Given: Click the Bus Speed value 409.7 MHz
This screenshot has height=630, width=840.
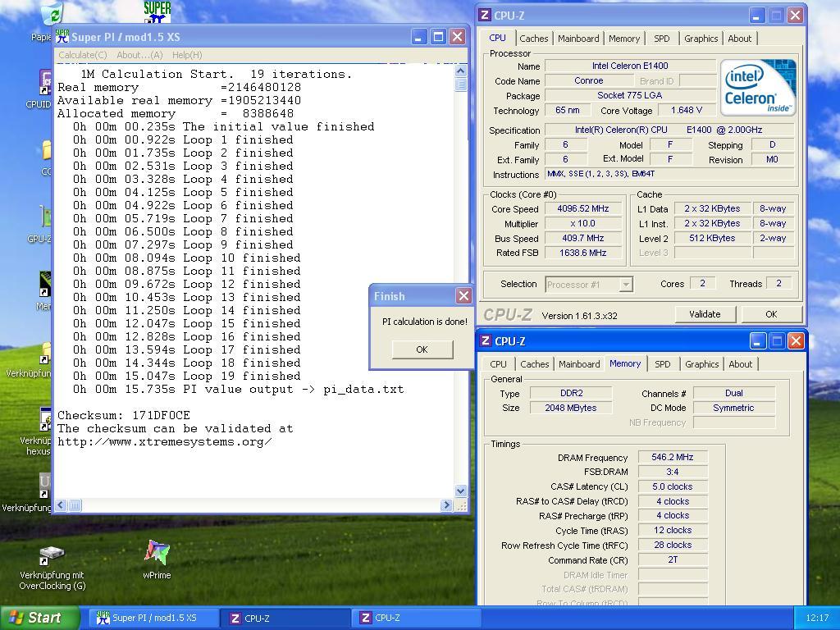Looking at the screenshot, I should pyautogui.click(x=583, y=239).
